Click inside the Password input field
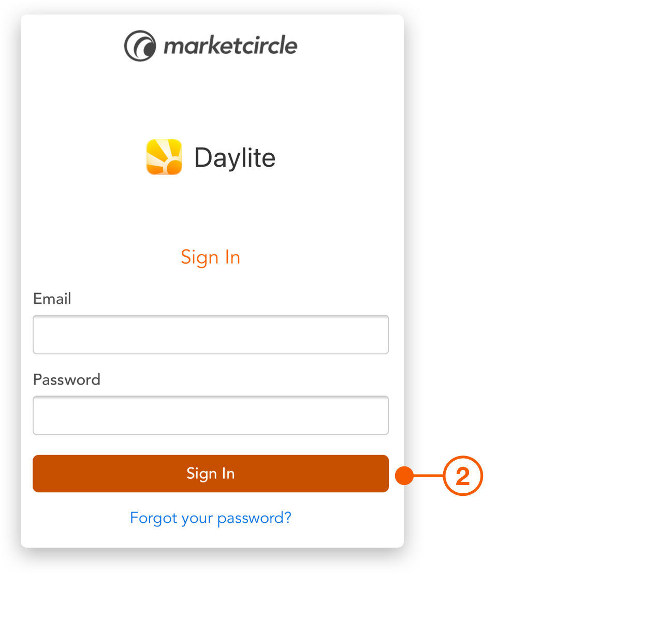Screen dimensions: 672x617 (210, 415)
